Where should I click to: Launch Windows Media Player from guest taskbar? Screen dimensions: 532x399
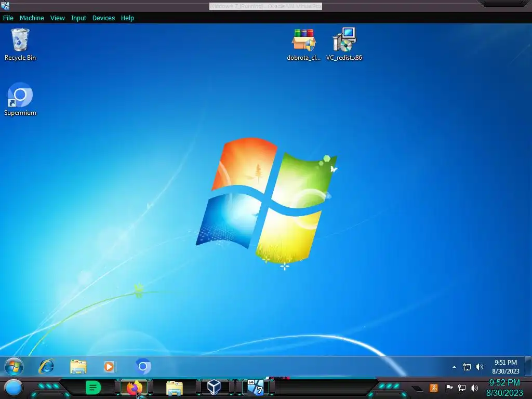109,366
